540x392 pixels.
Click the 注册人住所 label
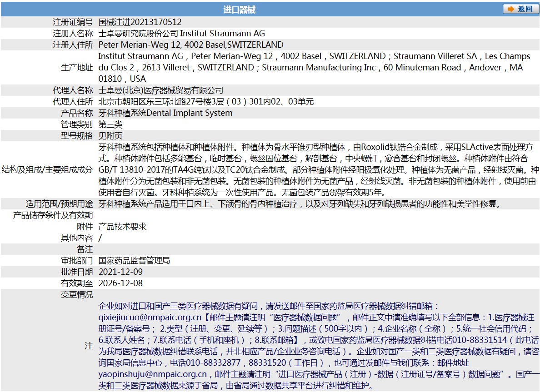(73, 45)
